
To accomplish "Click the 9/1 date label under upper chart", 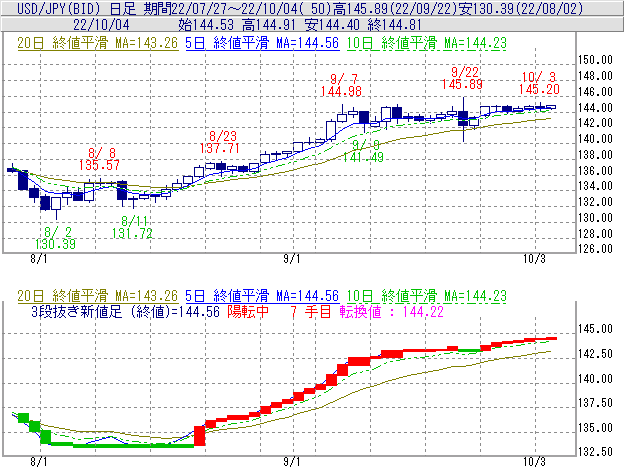I will pyautogui.click(x=292, y=259).
